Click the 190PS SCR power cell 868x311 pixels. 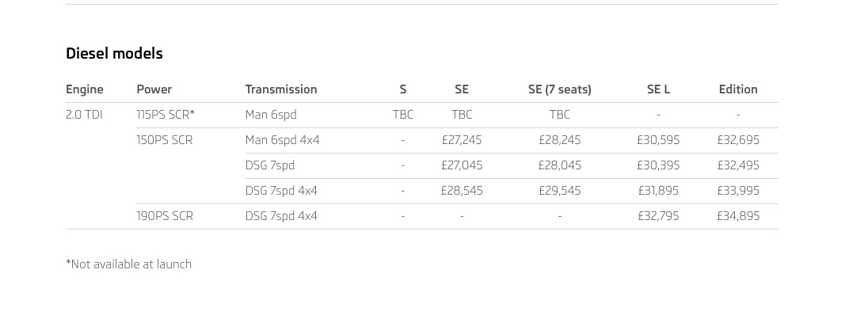tap(165, 216)
